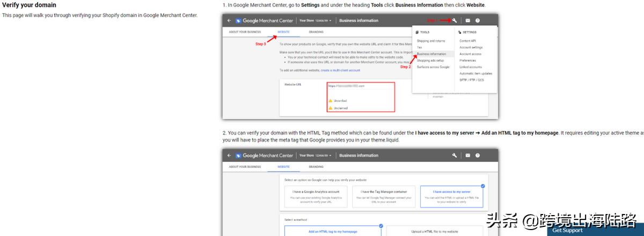Open Preferences under Settings
The height and width of the screenshot is (236, 644).
click(467, 61)
